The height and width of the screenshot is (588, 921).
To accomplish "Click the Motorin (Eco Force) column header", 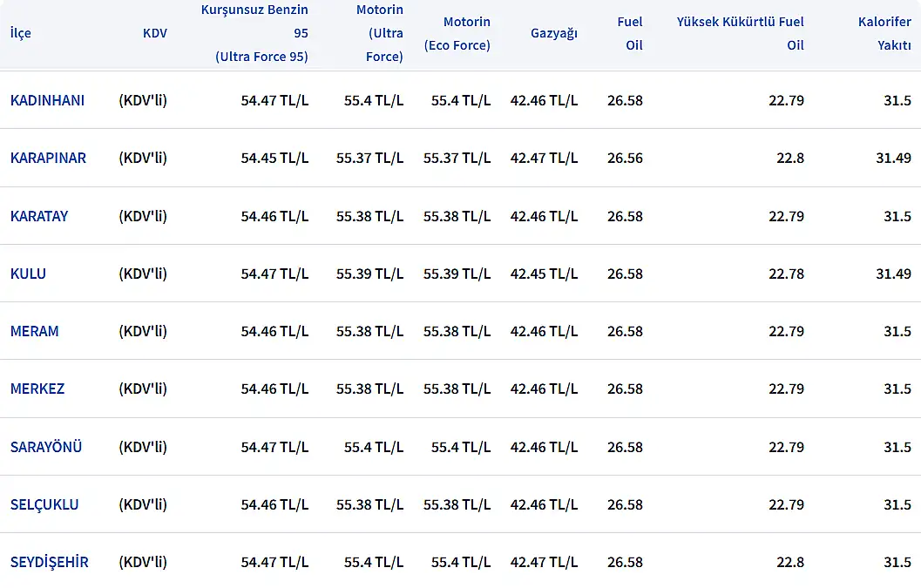I will [x=457, y=33].
